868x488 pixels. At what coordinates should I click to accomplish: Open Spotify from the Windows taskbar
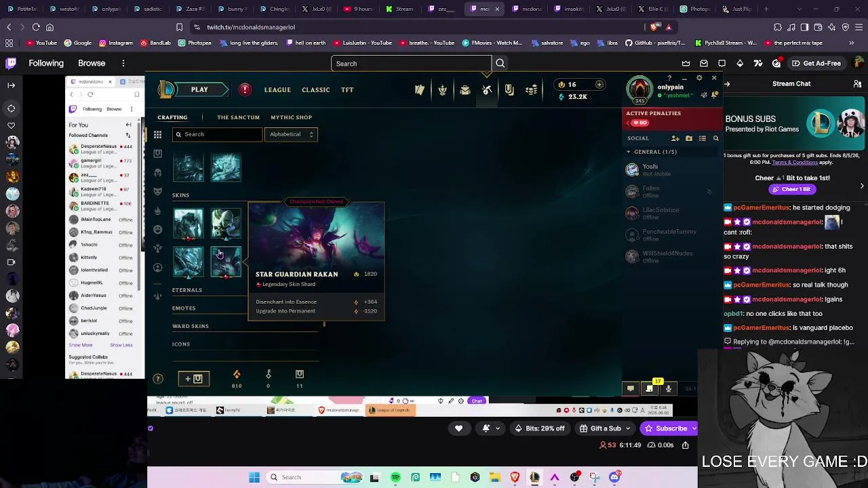click(395, 477)
